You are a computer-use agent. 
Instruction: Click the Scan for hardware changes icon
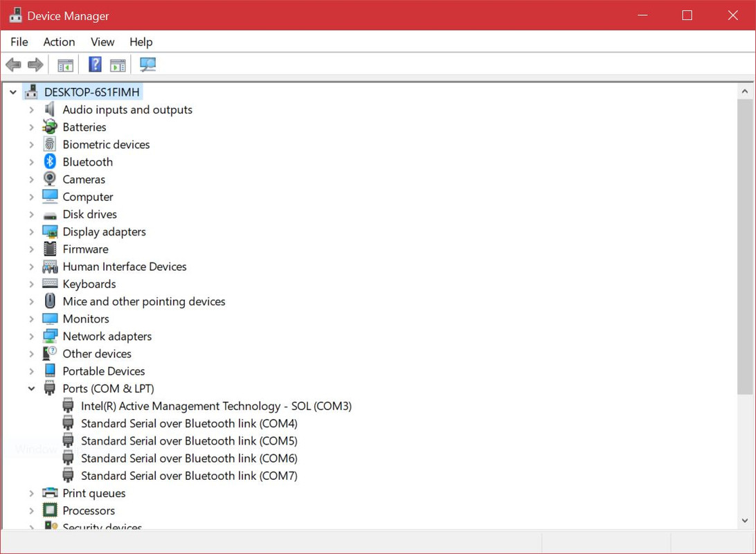(147, 64)
